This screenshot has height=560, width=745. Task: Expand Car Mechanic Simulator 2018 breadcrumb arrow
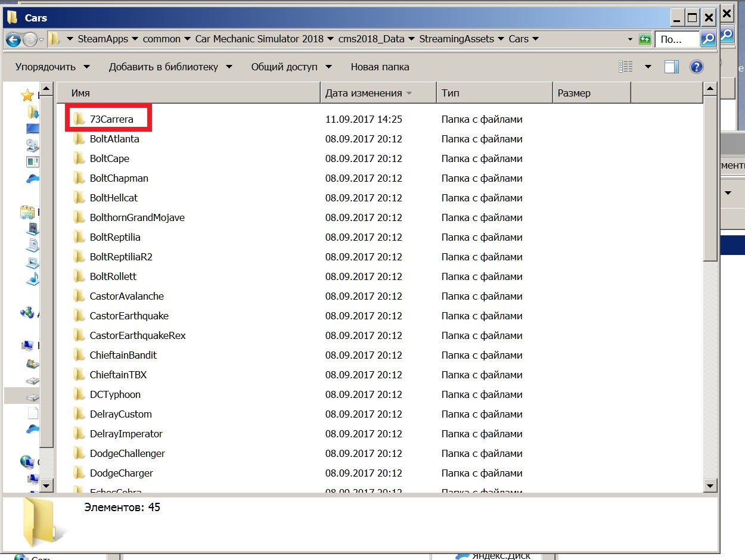[330, 39]
